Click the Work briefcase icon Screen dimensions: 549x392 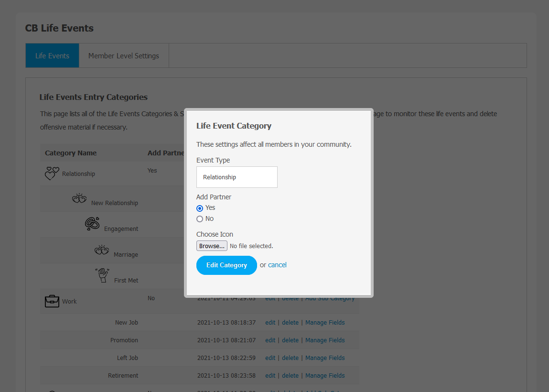52,301
